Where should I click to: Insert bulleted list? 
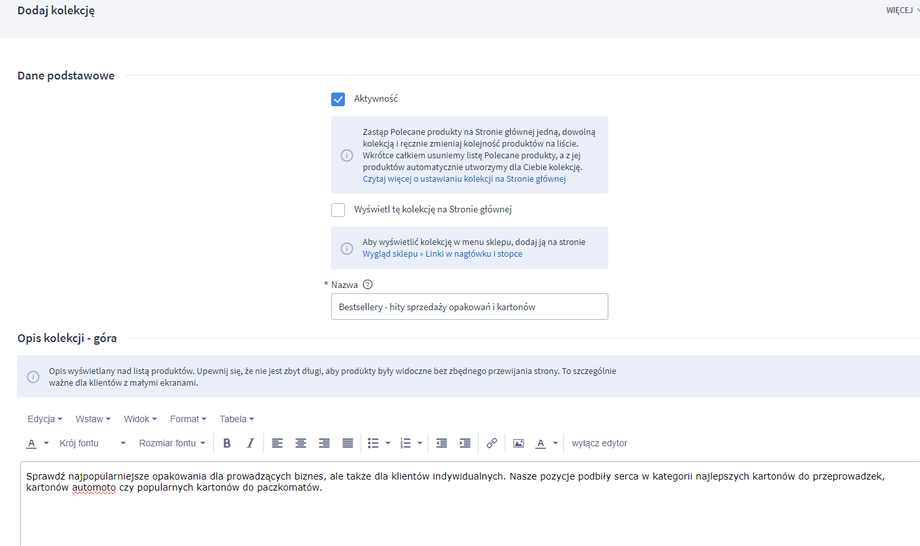pyautogui.click(x=373, y=443)
